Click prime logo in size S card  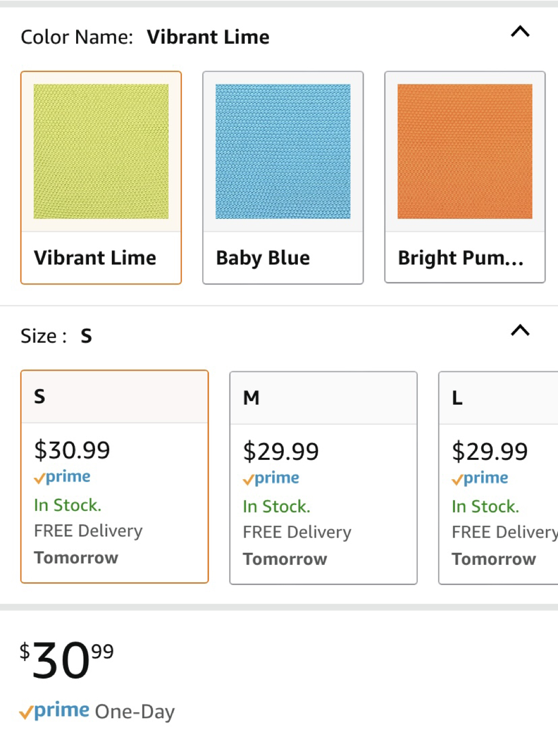[x=62, y=477]
